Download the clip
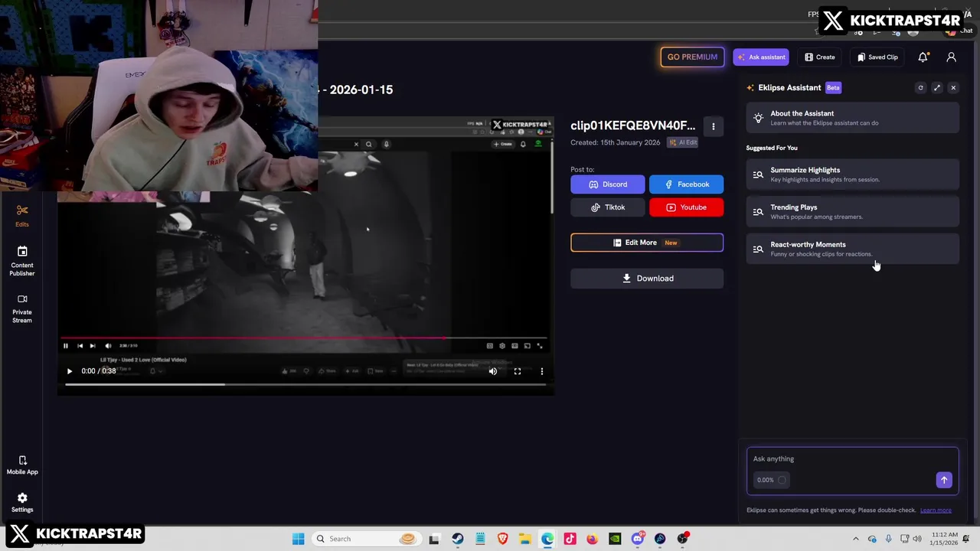 pyautogui.click(x=647, y=279)
